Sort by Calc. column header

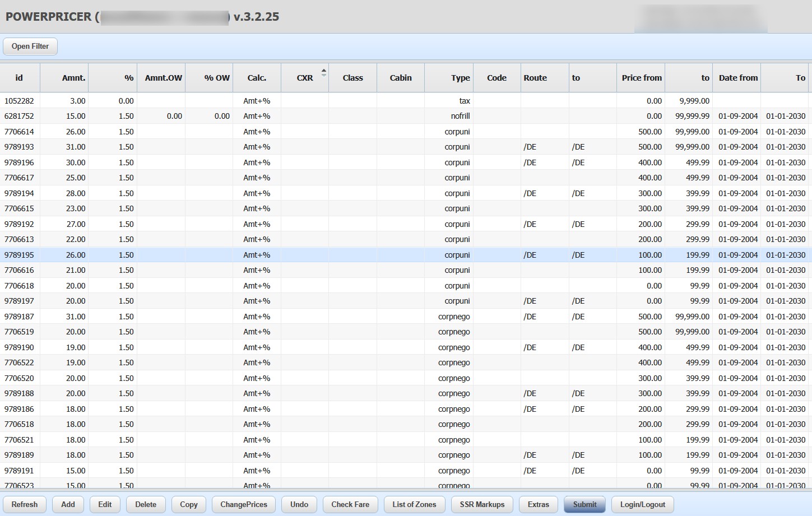[257, 78]
